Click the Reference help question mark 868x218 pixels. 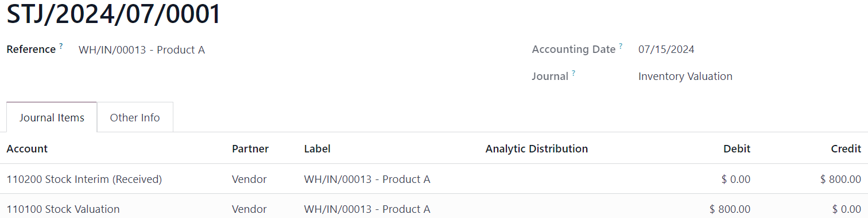61,45
